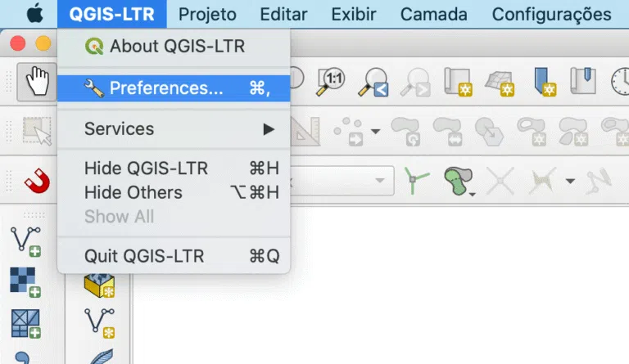Click Add Raster Layer checkerboard icon
The image size is (629, 364).
pyautogui.click(x=25, y=282)
